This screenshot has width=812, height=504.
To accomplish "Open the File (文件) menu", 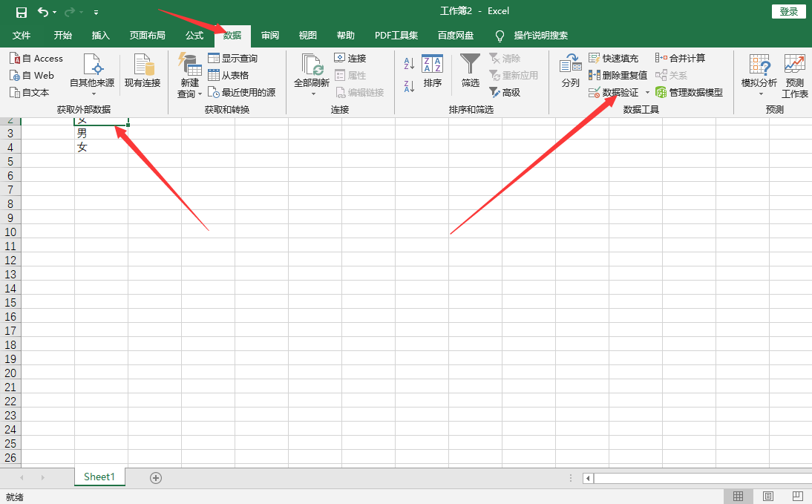I will click(22, 36).
